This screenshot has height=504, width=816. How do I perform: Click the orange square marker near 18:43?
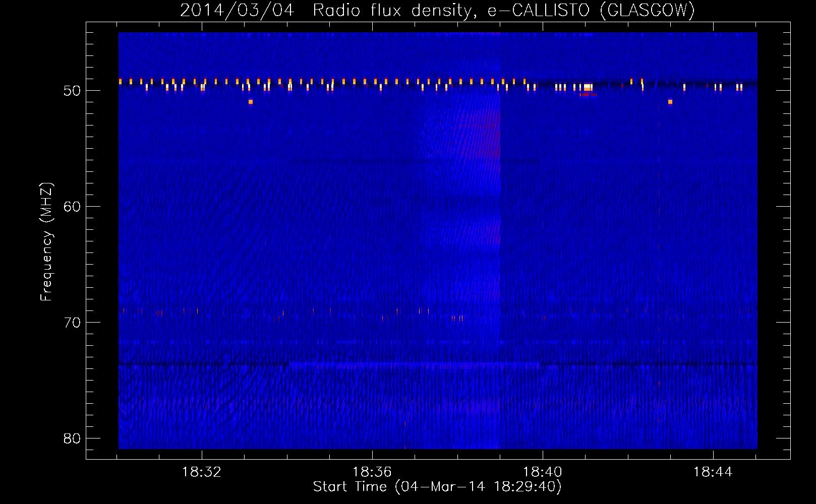670,102
